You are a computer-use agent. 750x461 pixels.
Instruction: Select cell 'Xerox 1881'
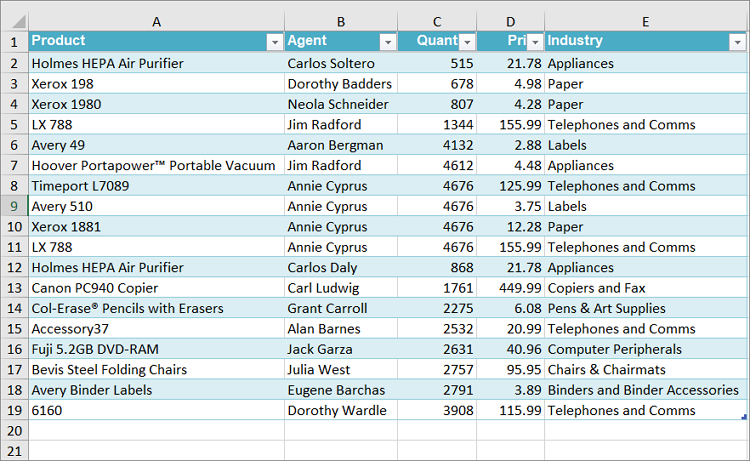[x=156, y=227]
